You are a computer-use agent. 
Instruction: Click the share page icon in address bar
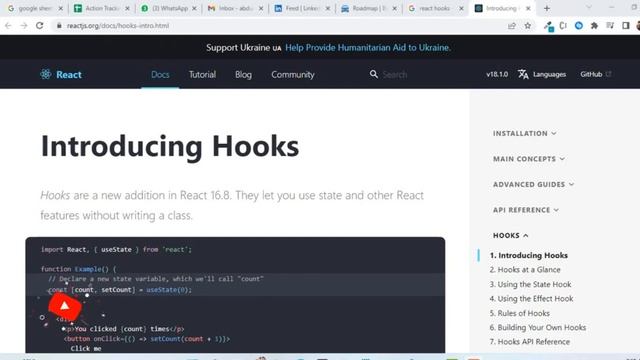pyautogui.click(x=512, y=26)
